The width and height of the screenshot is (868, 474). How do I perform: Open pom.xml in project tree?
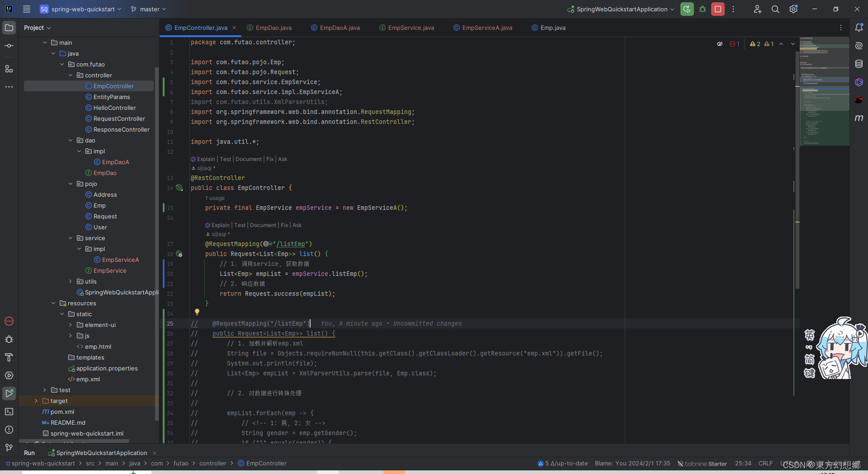(62, 412)
